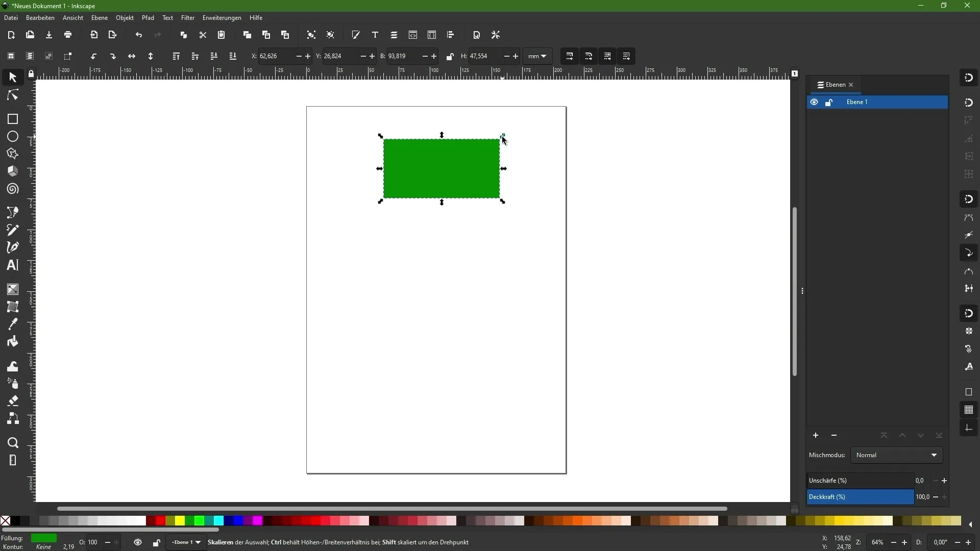
Task: Click the Print document icon
Action: click(x=68, y=35)
